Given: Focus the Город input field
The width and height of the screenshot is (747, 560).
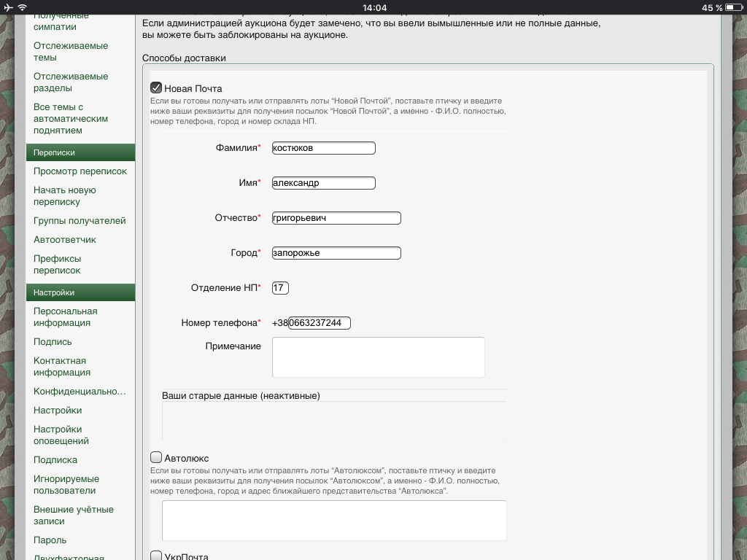Looking at the screenshot, I should (x=336, y=253).
